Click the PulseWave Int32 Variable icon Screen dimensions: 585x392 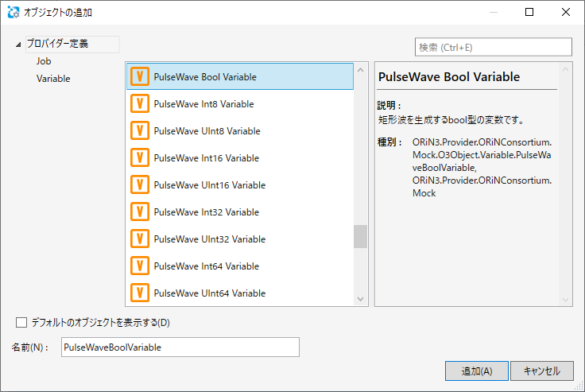pyautogui.click(x=140, y=212)
